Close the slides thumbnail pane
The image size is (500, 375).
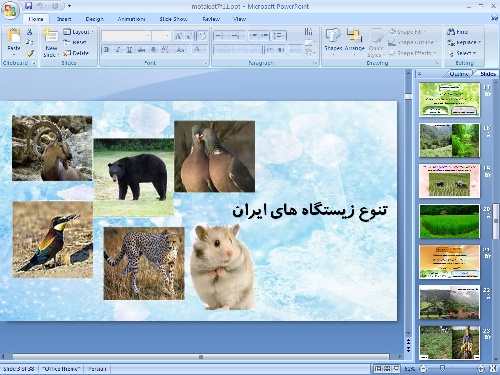tap(420, 74)
